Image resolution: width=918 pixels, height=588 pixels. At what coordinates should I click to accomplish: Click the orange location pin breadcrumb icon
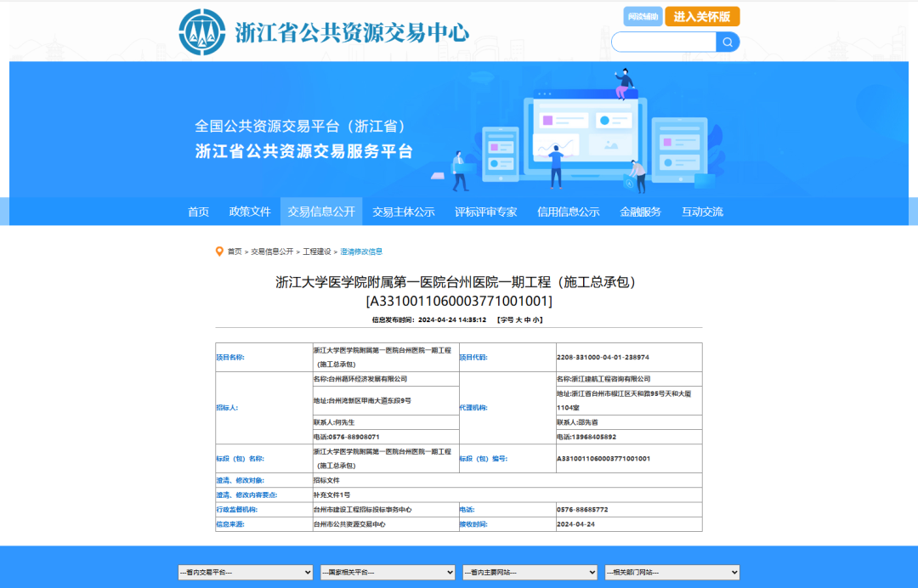tap(220, 252)
